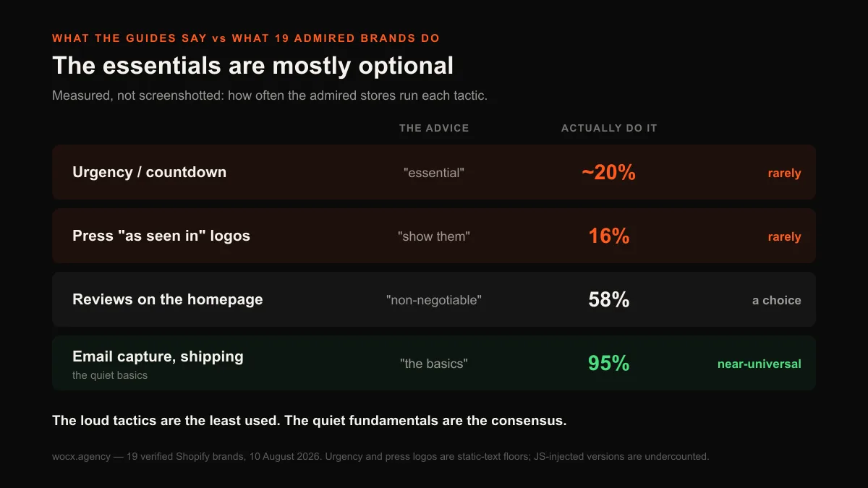This screenshot has height=488, width=868.
Task: Click the wocx.agency footer source text
Action: tap(380, 456)
